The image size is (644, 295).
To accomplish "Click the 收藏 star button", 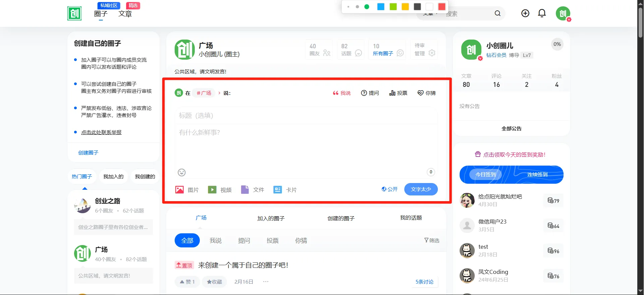I will coord(215,282).
